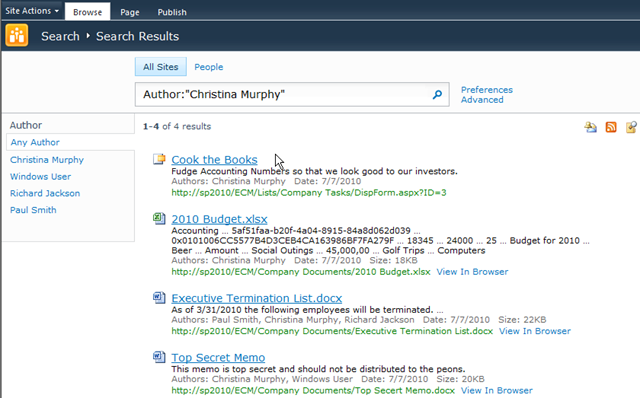
Task: Click View In Browser for 2010 Budget.xlsx
Action: 472,272
